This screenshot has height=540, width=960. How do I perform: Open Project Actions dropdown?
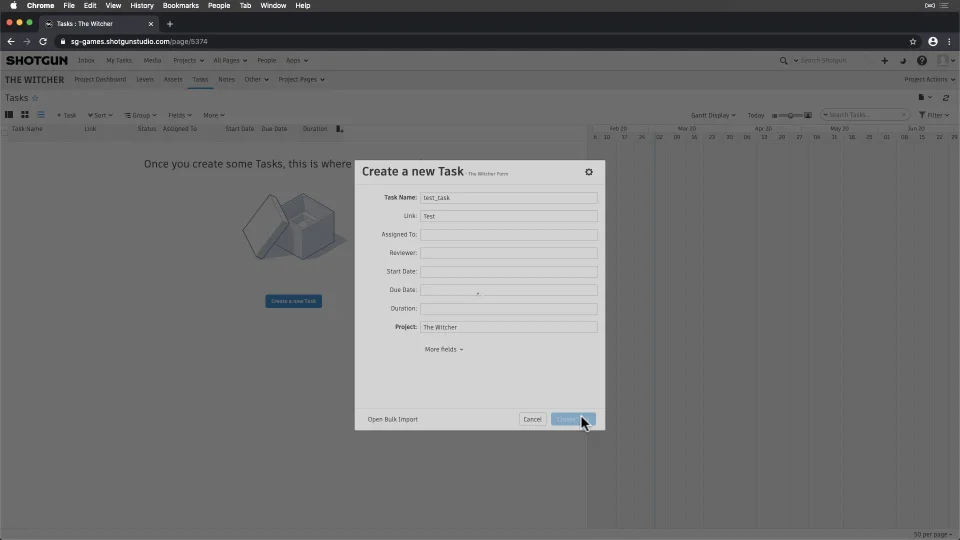click(929, 80)
